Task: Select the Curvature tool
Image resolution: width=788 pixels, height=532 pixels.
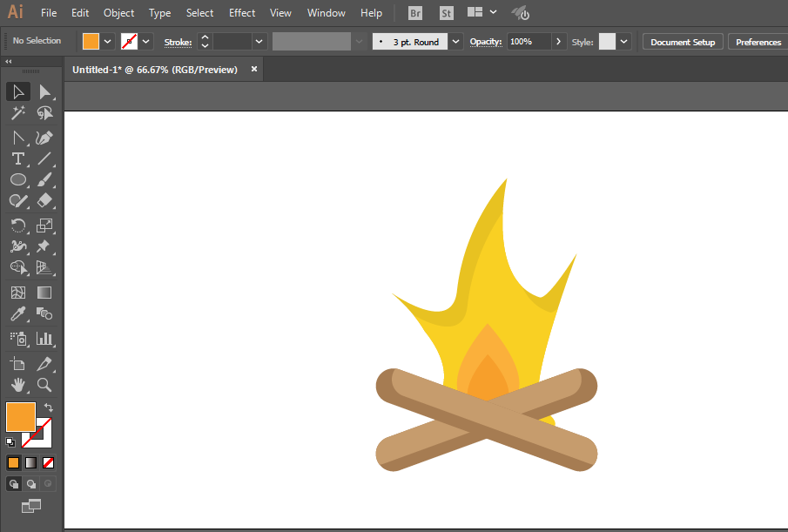Action: click(44, 138)
